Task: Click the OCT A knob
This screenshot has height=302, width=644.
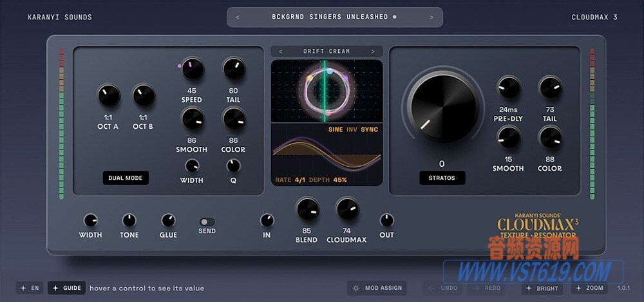Action: [x=108, y=95]
